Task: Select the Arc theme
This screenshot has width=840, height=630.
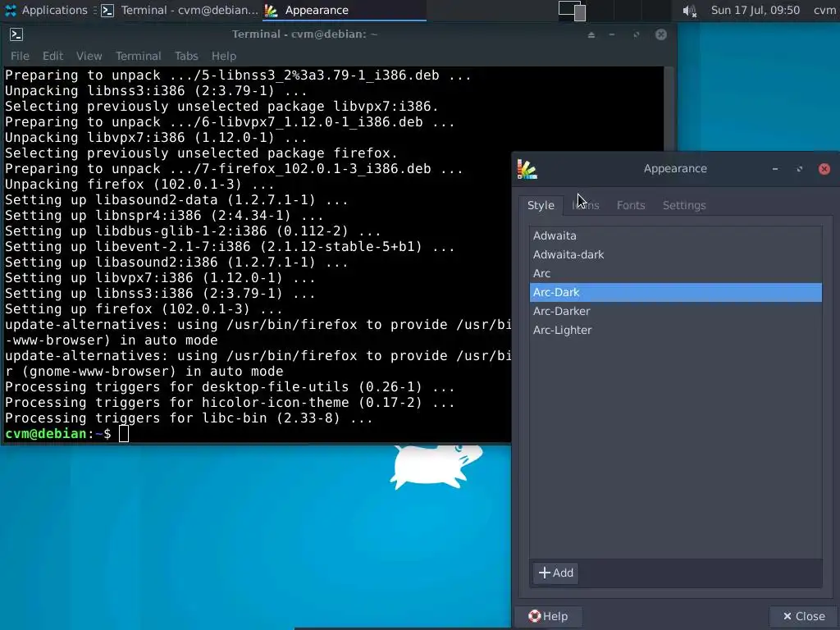Action: click(x=676, y=273)
